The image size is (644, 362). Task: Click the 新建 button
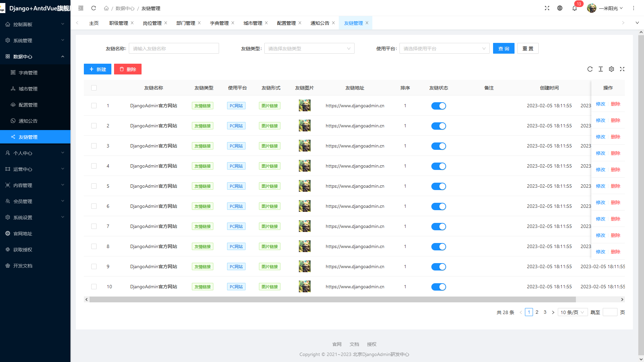(97, 69)
